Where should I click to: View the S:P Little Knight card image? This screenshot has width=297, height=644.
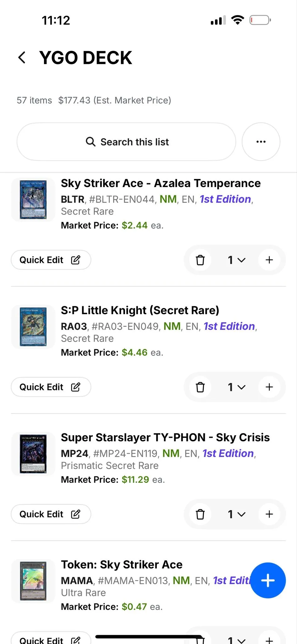(33, 327)
